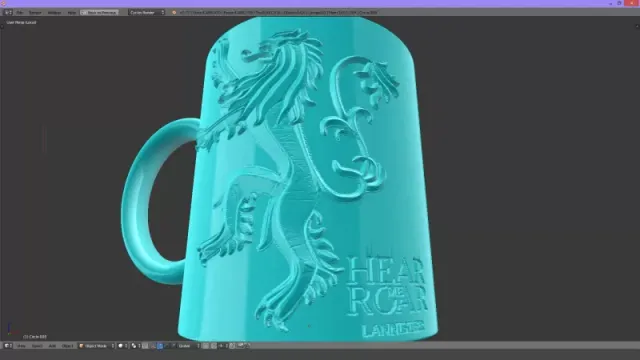Open the Window menu
Viewport: 640px width, 360px height.
(x=54, y=13)
